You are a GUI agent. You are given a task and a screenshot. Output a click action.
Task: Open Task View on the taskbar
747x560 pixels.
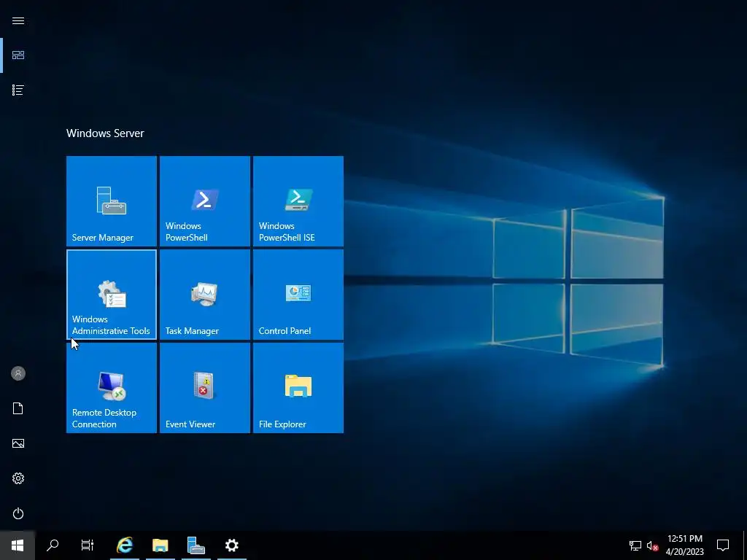(88, 545)
